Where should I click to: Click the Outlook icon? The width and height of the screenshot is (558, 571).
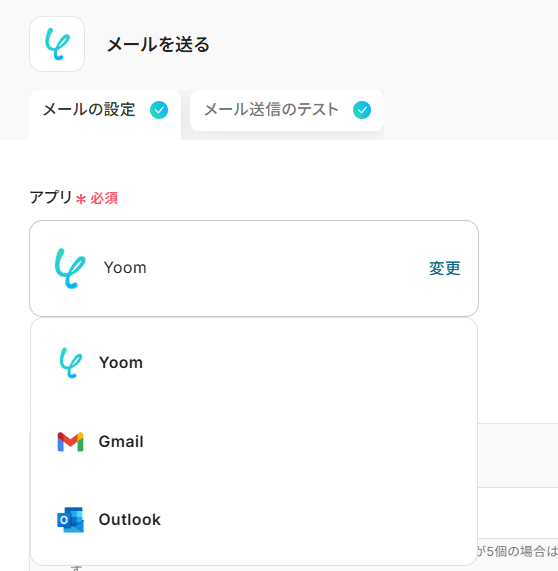tap(70, 520)
